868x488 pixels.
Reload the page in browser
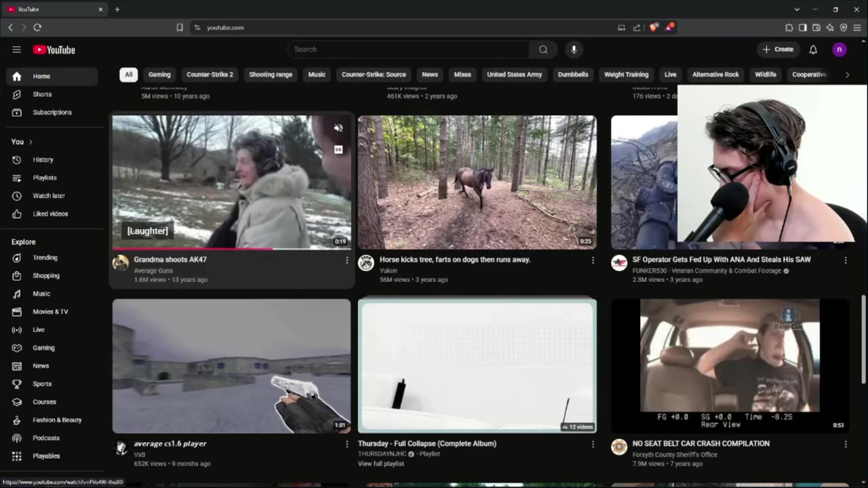[x=37, y=28]
